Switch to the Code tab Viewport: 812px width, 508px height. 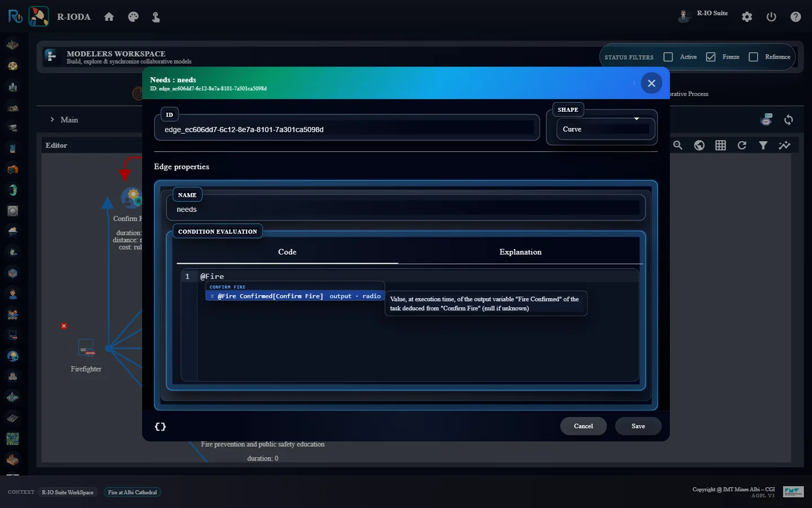click(287, 252)
